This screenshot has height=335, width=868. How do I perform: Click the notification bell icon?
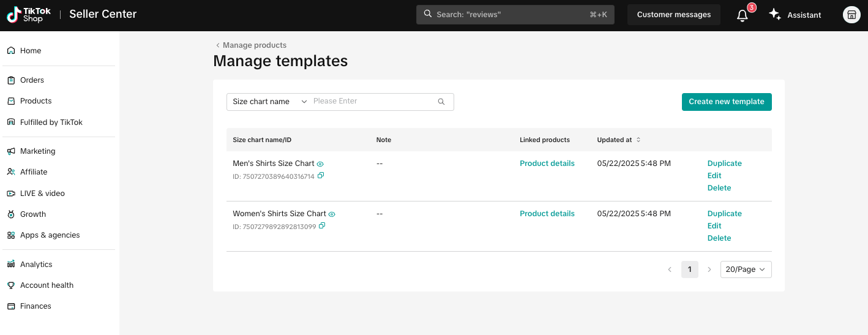742,15
